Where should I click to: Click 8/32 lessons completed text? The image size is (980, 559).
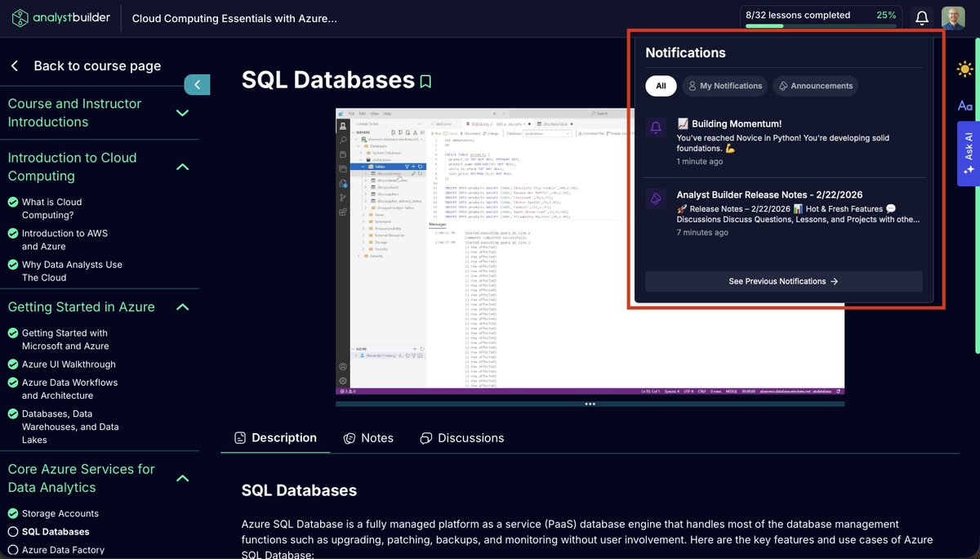(x=798, y=15)
